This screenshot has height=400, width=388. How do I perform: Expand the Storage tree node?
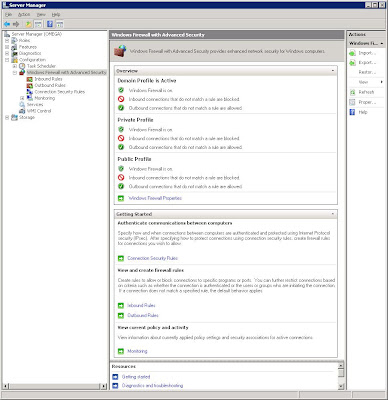pos(7,117)
